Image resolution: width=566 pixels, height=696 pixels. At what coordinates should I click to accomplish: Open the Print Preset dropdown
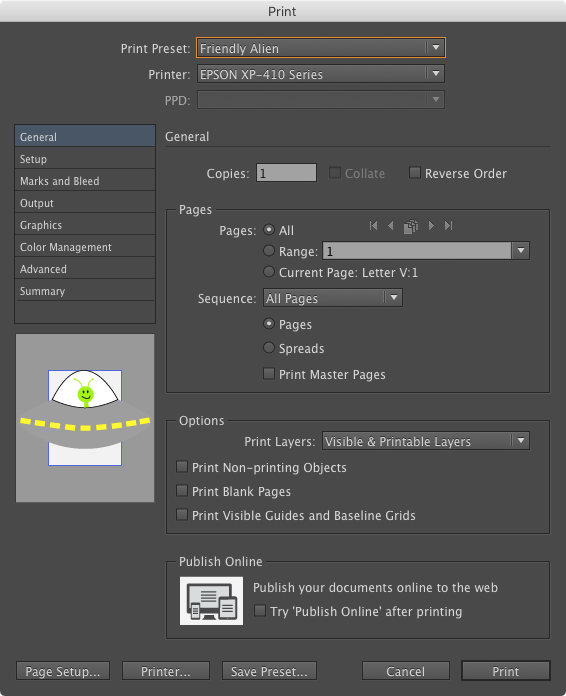(321, 47)
